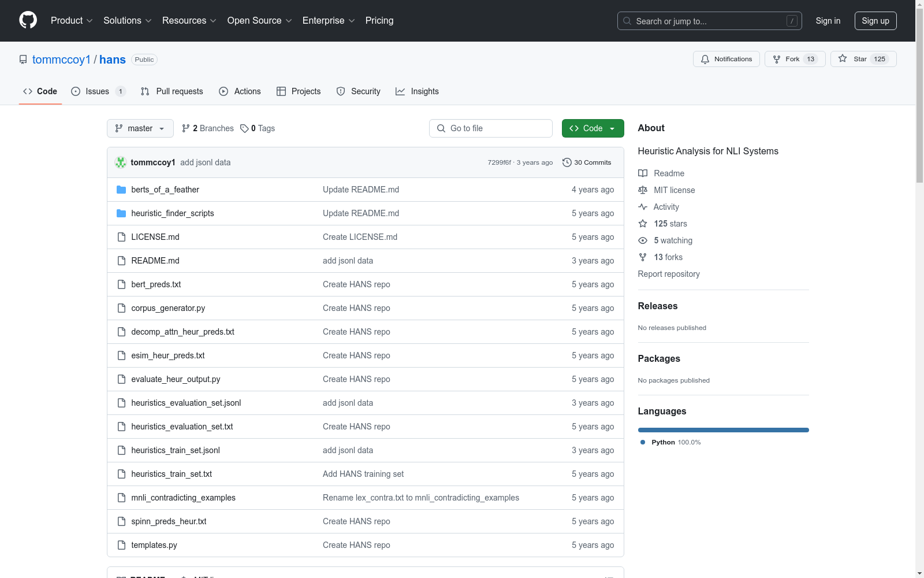Click the Pricing link in header

point(379,21)
